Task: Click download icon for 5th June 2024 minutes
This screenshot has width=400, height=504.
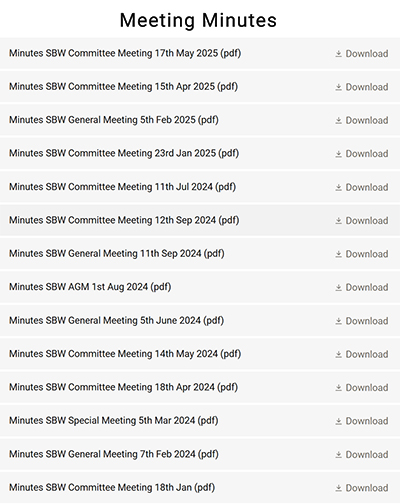Action: [x=338, y=321]
